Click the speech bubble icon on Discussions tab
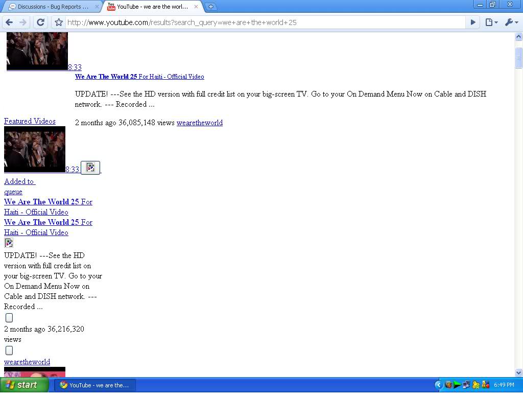The height and width of the screenshot is (420, 523). click(12, 6)
